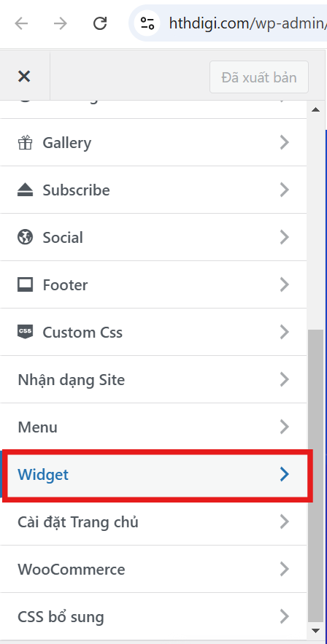Click the Gallery gift icon
The image size is (327, 644).
(x=25, y=142)
